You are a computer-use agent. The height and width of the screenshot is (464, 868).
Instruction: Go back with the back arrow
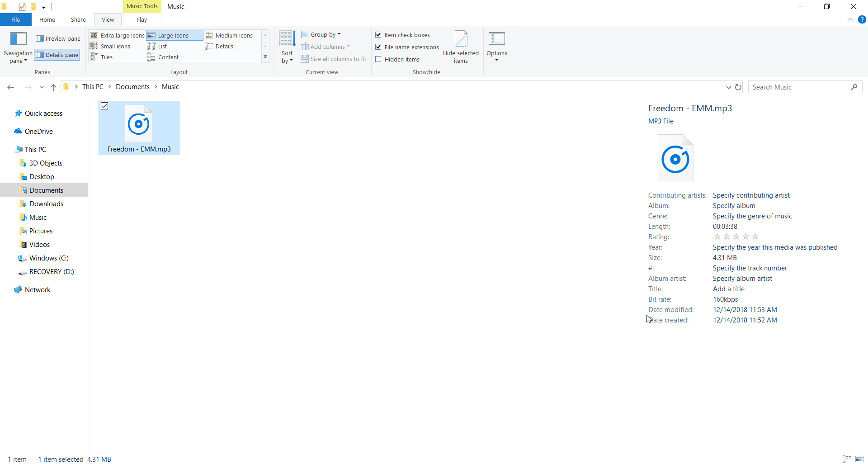click(11, 87)
